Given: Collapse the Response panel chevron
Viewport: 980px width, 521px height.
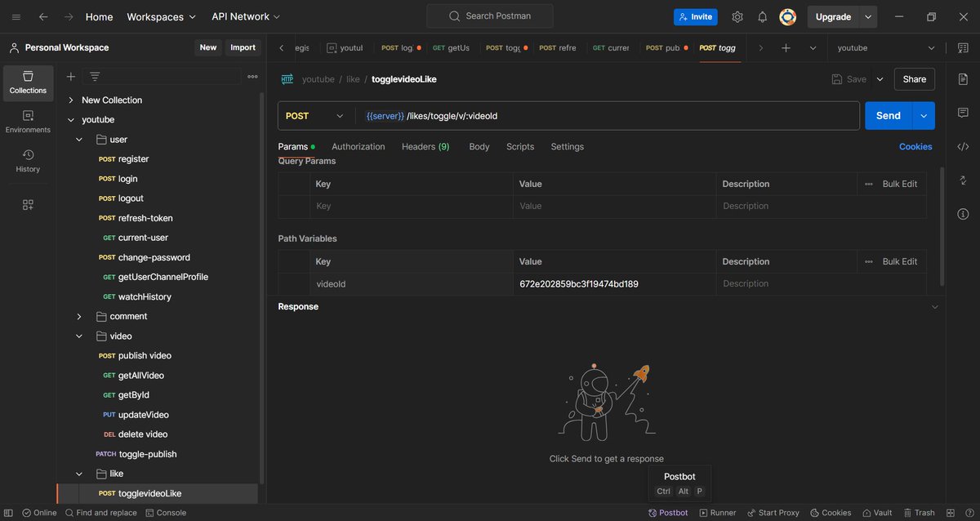Looking at the screenshot, I should point(935,307).
